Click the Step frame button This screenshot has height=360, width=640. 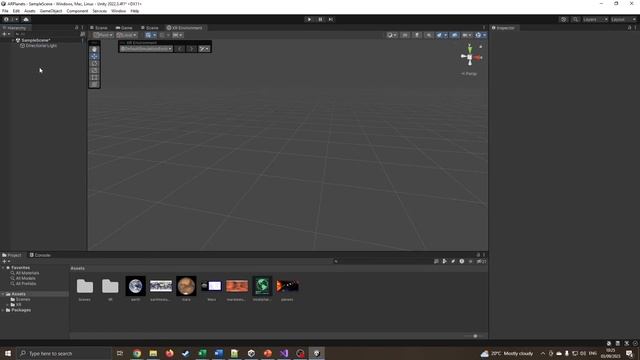coord(331,19)
